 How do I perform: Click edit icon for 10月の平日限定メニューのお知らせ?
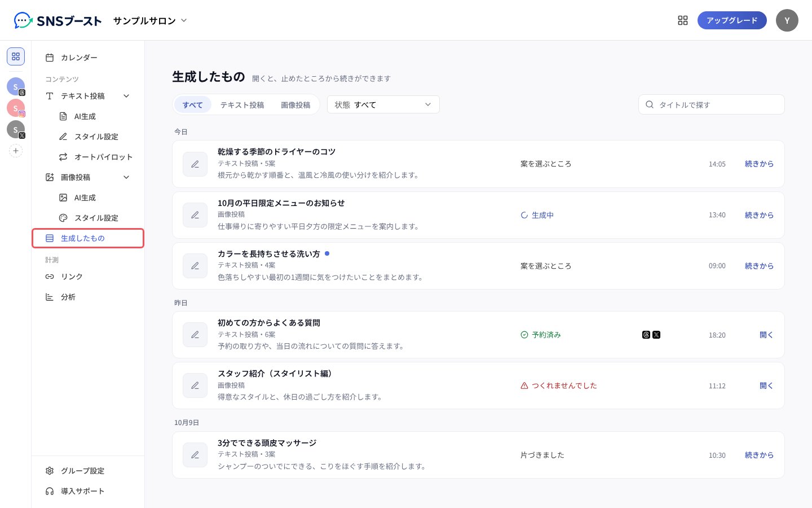[195, 215]
